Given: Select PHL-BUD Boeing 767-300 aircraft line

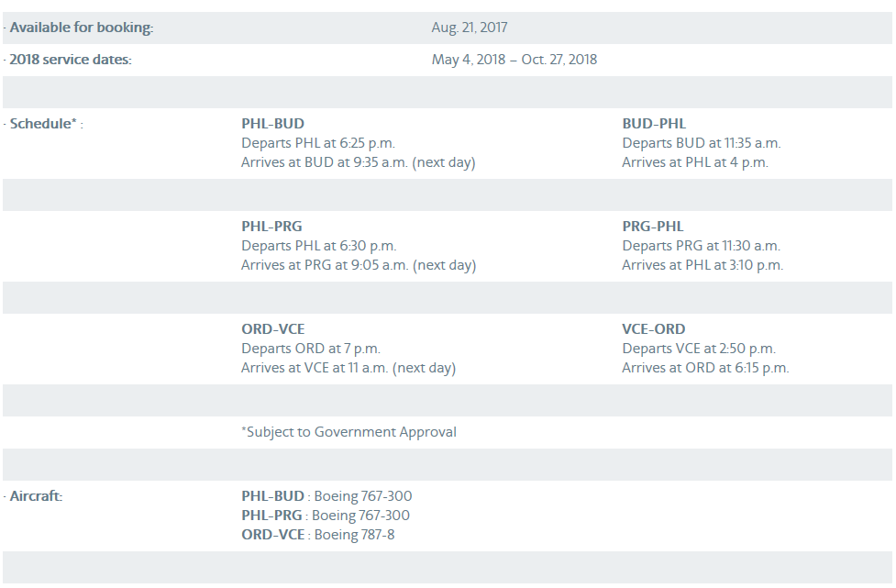Looking at the screenshot, I should [x=326, y=496].
